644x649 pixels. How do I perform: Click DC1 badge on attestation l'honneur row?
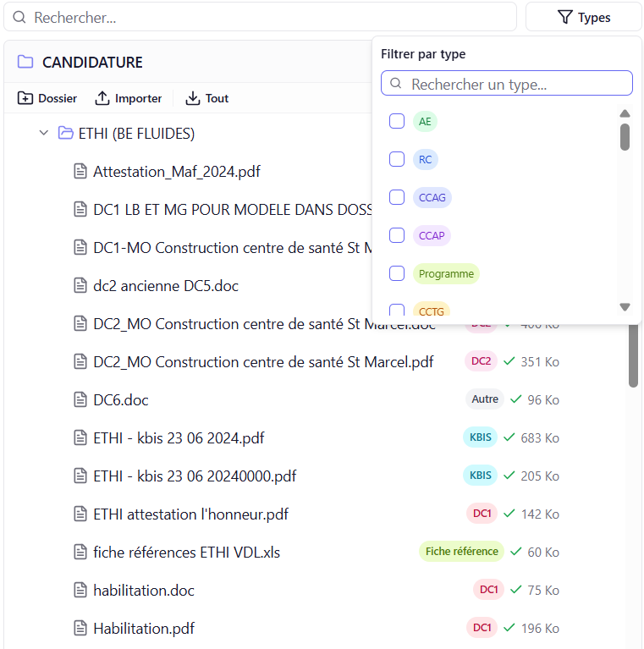click(x=482, y=514)
